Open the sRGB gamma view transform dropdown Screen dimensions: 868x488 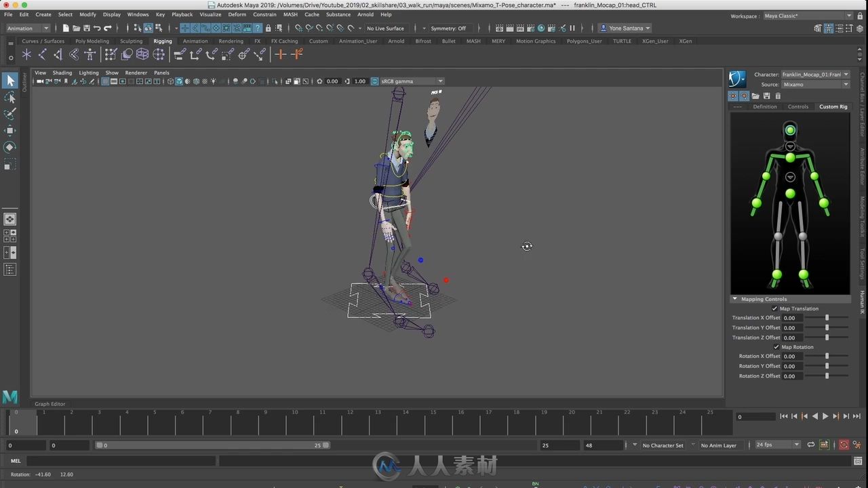point(412,81)
